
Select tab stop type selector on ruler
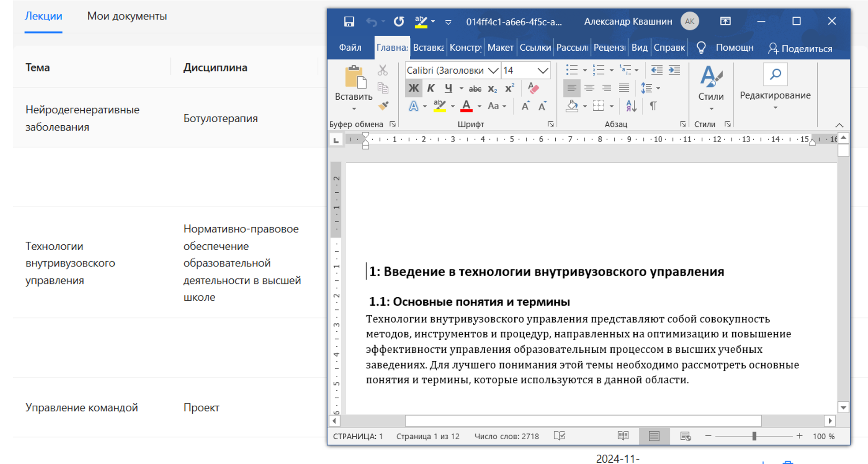(x=336, y=140)
